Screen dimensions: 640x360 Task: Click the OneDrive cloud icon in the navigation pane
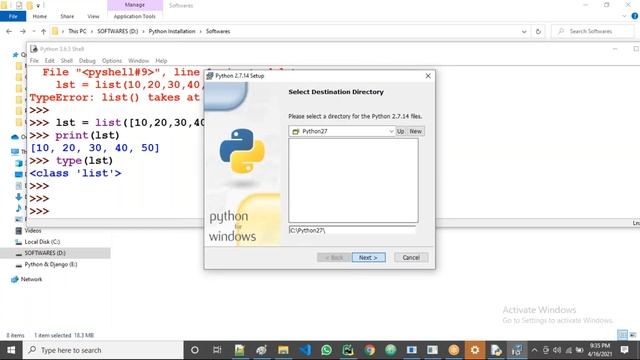click(15, 137)
